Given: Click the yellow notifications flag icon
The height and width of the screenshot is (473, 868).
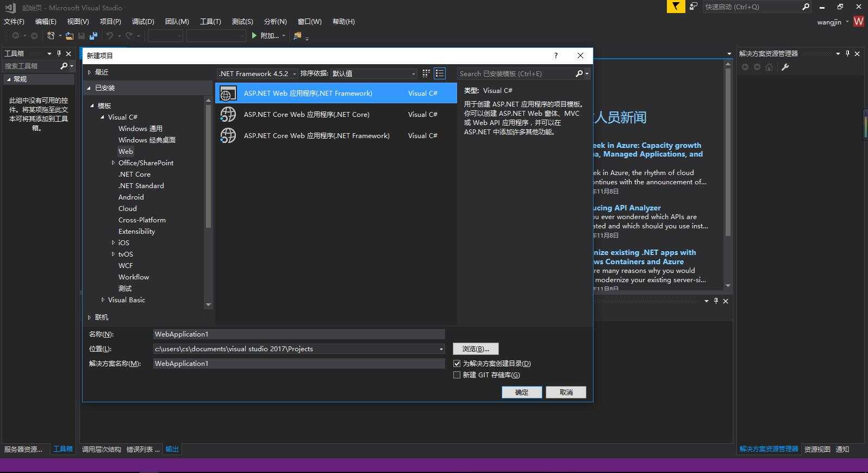Looking at the screenshot, I should tap(676, 7).
